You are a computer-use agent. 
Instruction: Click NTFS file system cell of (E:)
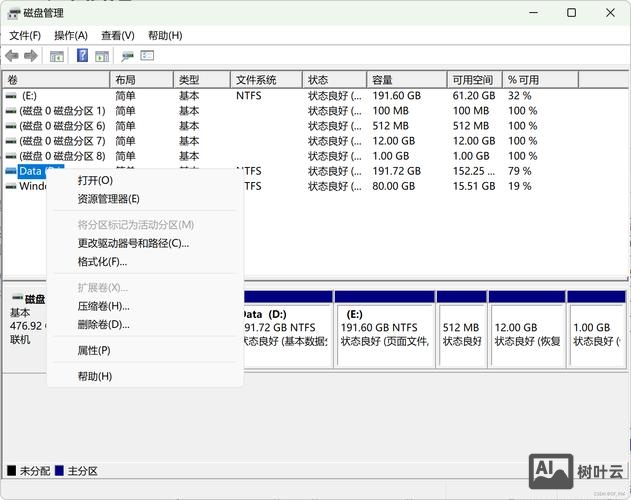coord(249,96)
